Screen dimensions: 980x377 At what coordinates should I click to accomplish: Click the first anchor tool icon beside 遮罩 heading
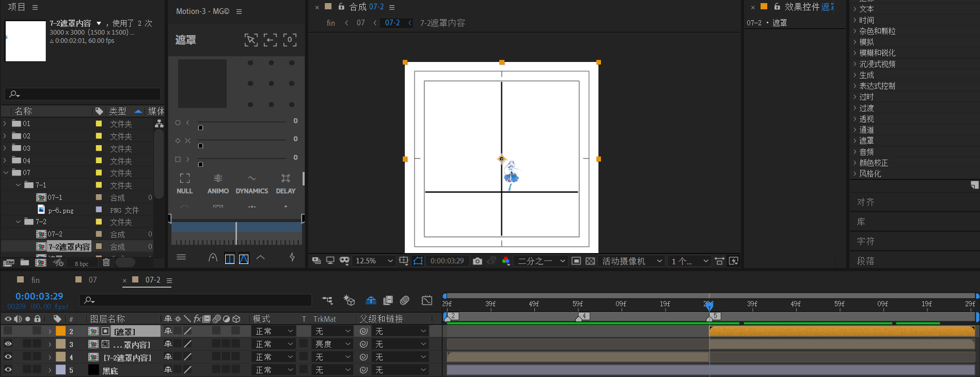[x=251, y=40]
